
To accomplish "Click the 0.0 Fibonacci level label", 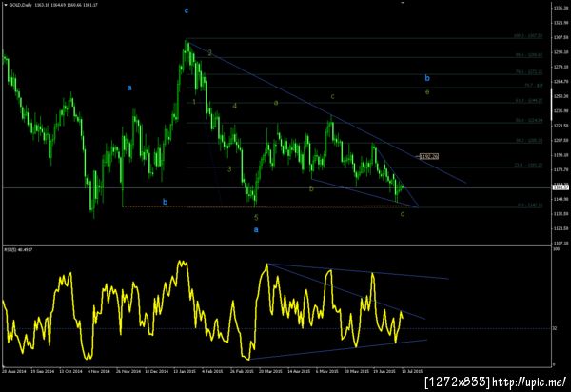I will click(x=530, y=206).
